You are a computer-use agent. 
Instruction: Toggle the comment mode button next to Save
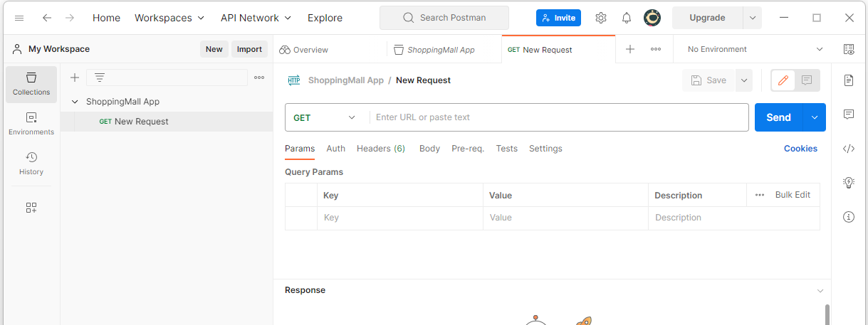coord(807,80)
